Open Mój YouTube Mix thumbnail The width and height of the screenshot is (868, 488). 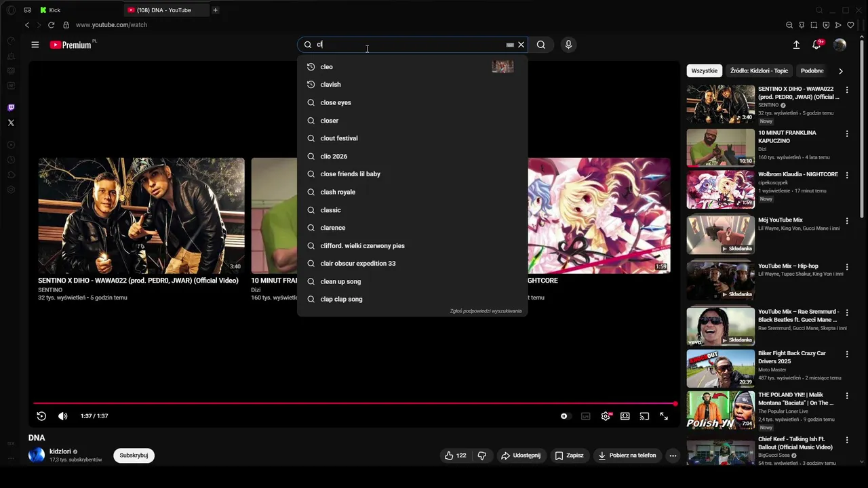coord(720,235)
